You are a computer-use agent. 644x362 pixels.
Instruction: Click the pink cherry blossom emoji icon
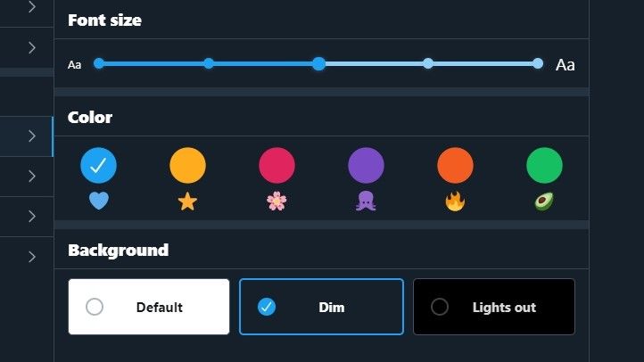pos(277,202)
